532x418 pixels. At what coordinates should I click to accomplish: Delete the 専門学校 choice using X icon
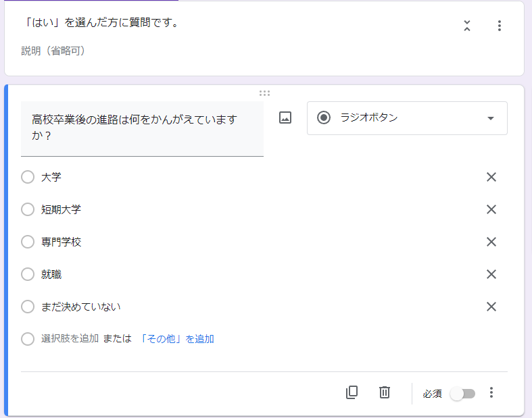click(491, 242)
